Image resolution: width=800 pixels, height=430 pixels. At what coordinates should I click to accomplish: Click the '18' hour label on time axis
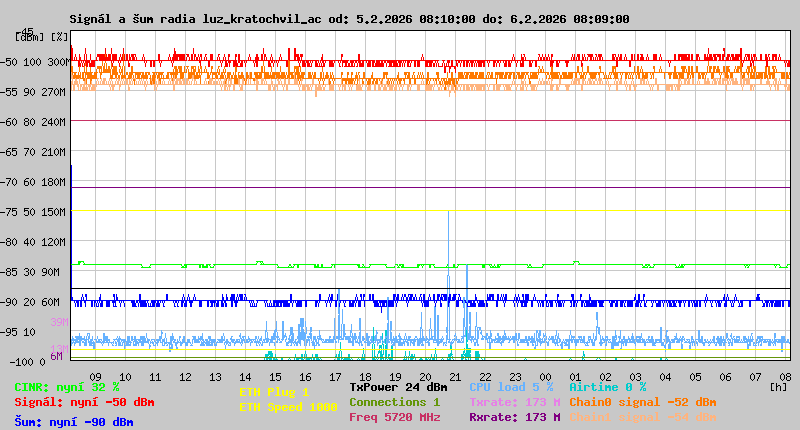tap(365, 377)
